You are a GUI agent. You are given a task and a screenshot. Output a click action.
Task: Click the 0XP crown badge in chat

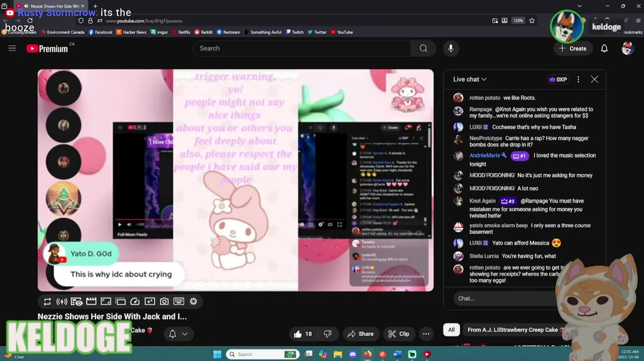click(558, 79)
